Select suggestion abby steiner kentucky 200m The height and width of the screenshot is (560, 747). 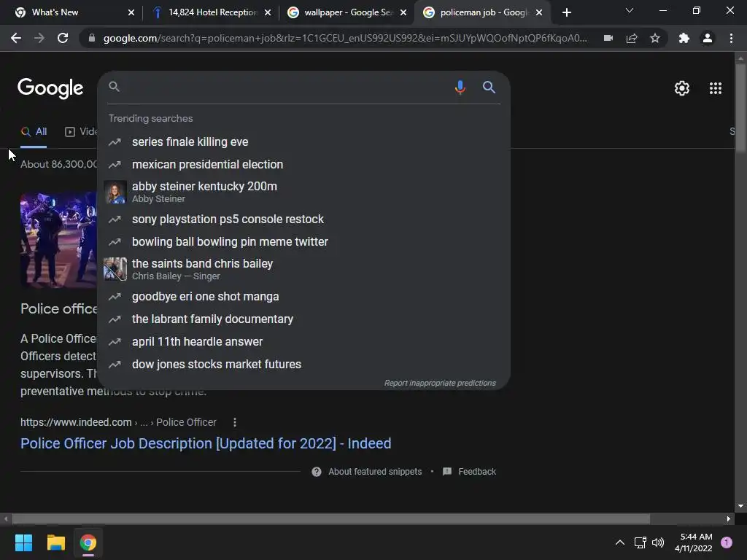click(x=303, y=192)
